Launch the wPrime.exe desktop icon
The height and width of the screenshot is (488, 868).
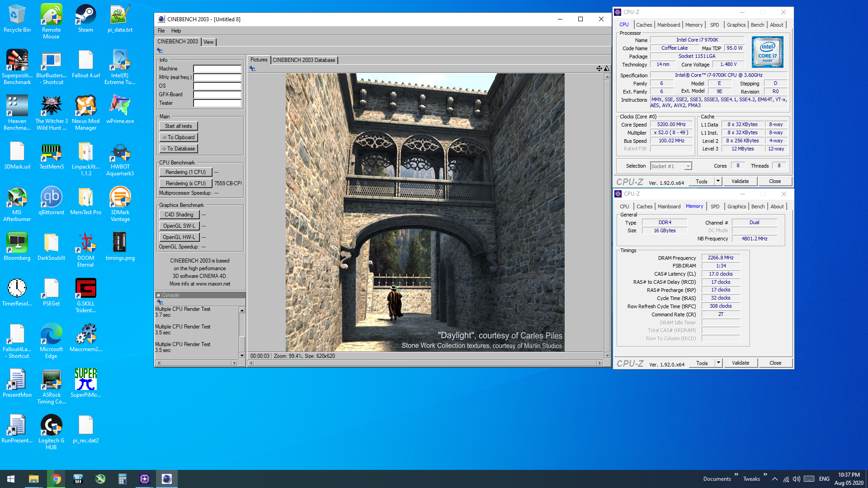click(120, 110)
